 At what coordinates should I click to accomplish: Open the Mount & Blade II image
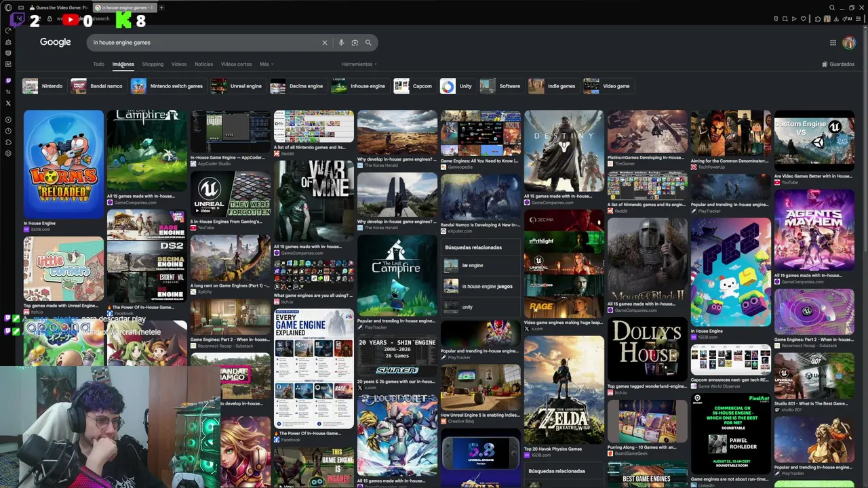[x=647, y=258]
